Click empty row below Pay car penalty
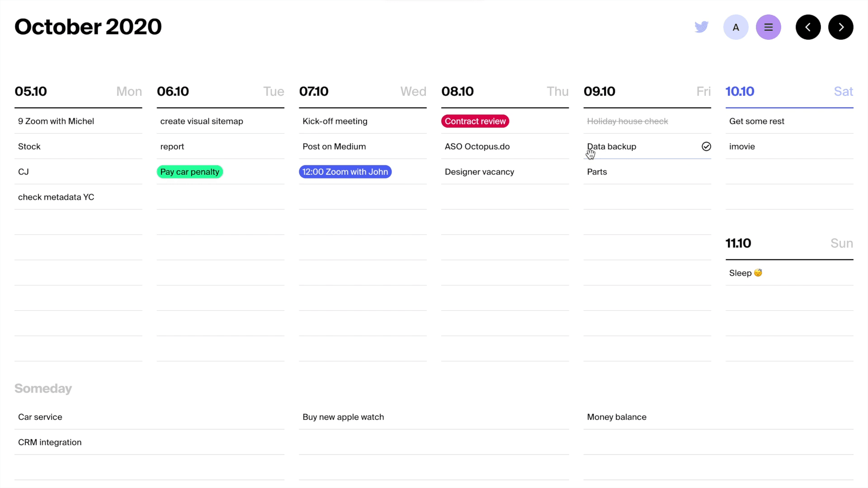Viewport: 868px width, 488px height. [x=220, y=197]
